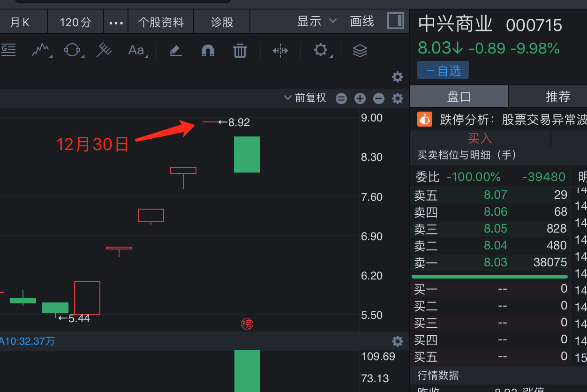The width and height of the screenshot is (587, 392).
Task: Click the orange 跌停分析 icon
Action: pyautogui.click(x=425, y=119)
